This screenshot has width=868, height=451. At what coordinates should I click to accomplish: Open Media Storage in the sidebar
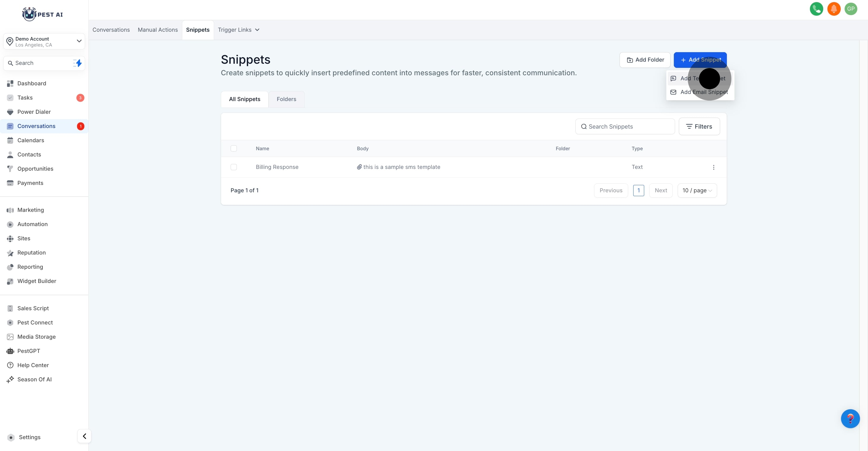coord(36,337)
